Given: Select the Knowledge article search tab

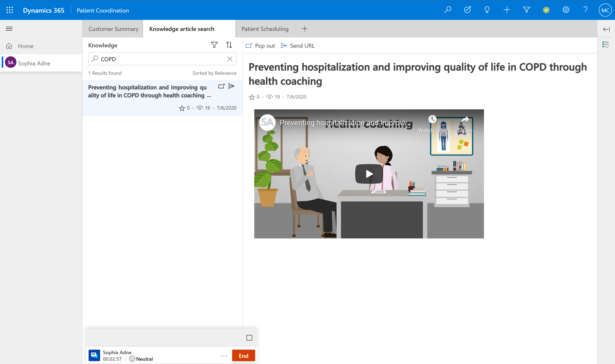Looking at the screenshot, I should [x=182, y=29].
